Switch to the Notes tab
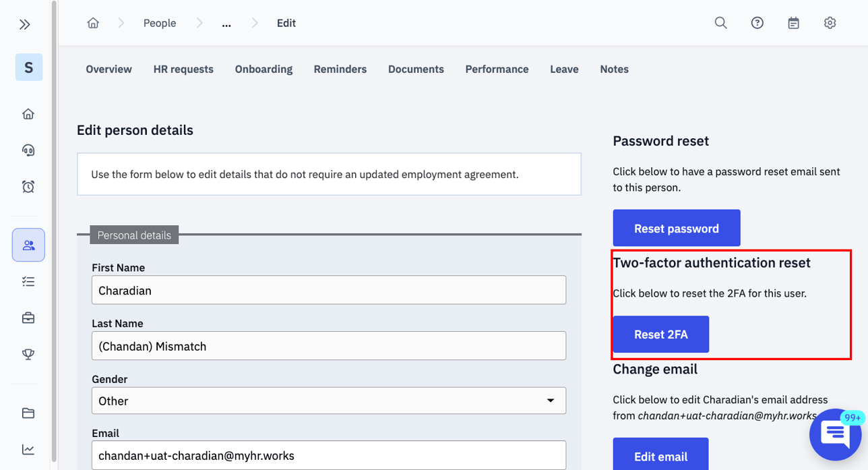Image resolution: width=868 pixels, height=470 pixels. click(x=614, y=69)
